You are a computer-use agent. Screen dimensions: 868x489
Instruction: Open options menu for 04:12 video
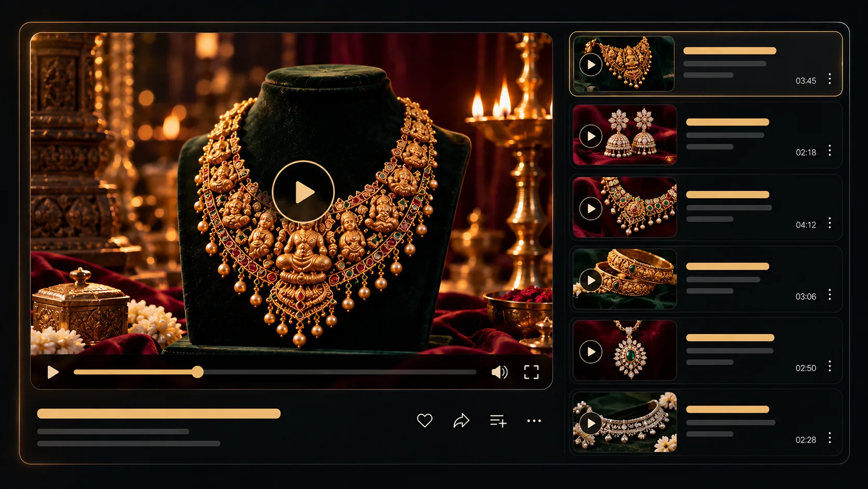pyautogui.click(x=830, y=223)
